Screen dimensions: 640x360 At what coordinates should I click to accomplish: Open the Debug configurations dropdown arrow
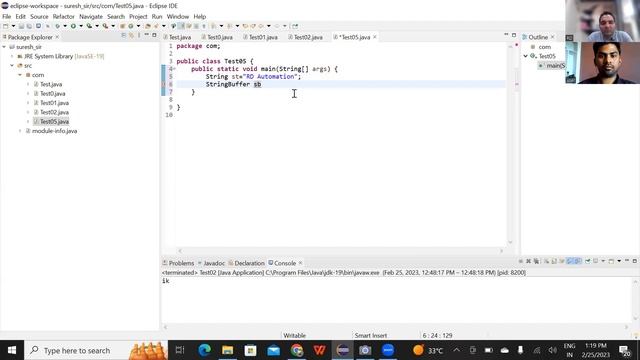click(x=65, y=26)
